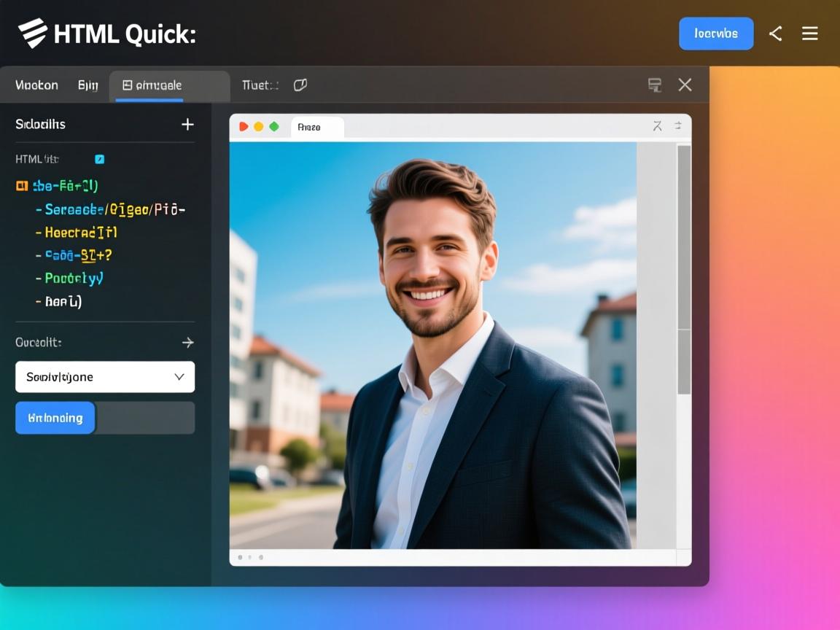Select the green Pocoéiyy tree item
This screenshot has width=840, height=630.
(x=74, y=278)
